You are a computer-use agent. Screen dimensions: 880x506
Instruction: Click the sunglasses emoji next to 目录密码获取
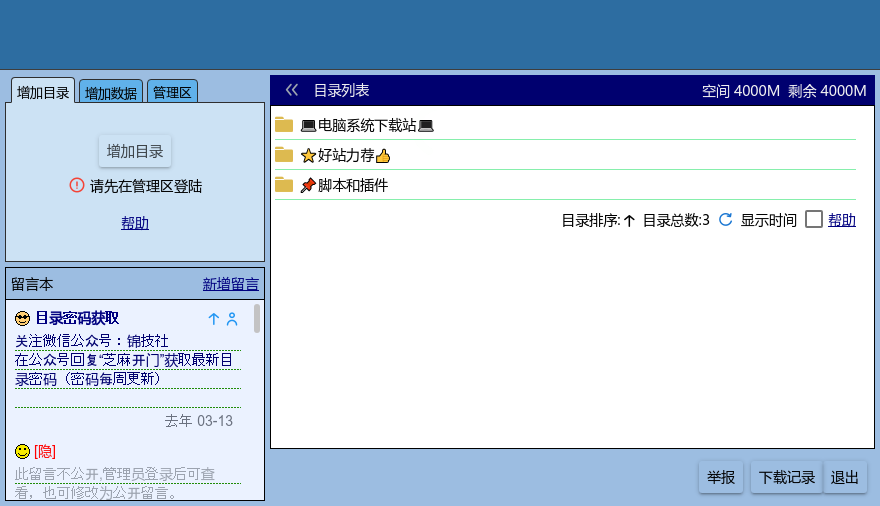(x=23, y=319)
